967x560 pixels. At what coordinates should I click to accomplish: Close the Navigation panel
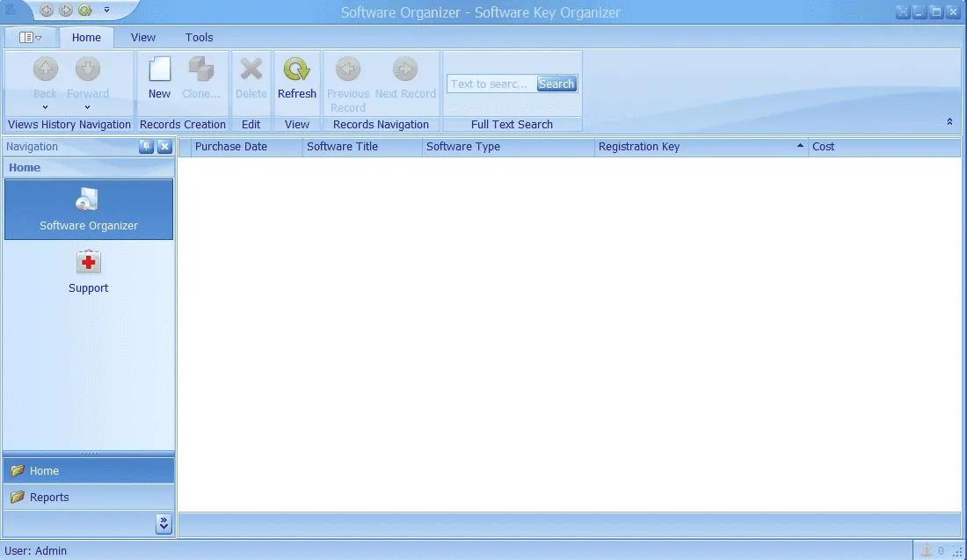(x=164, y=147)
